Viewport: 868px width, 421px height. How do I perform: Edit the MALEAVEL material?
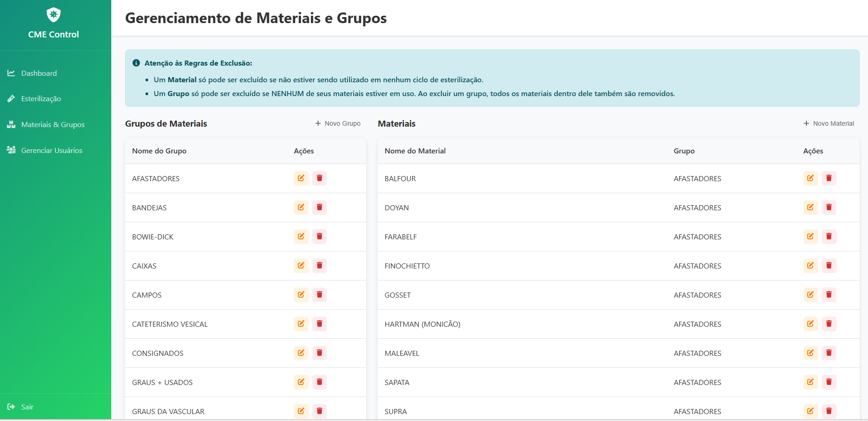click(x=810, y=353)
